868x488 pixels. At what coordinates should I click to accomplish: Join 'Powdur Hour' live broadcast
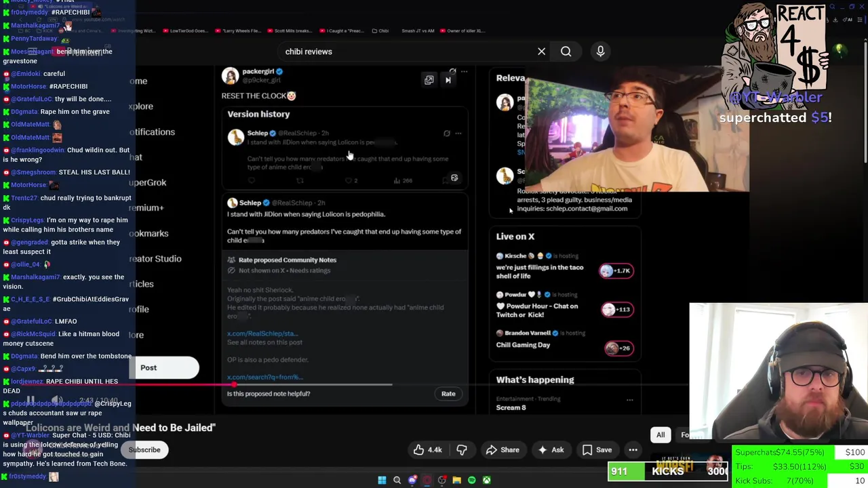pos(564,307)
